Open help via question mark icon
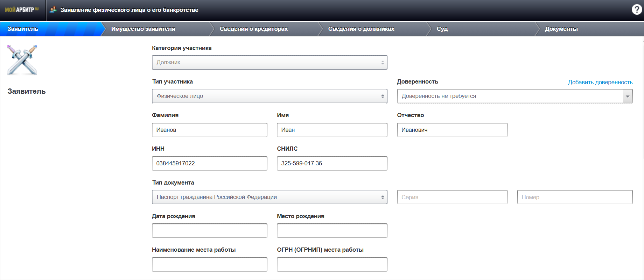 click(637, 9)
